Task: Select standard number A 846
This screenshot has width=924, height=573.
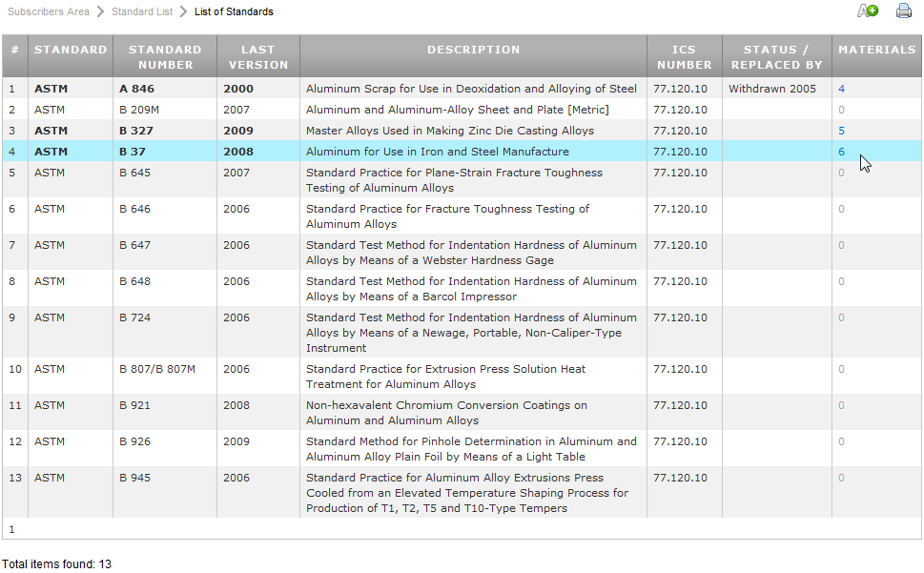Action: (136, 89)
